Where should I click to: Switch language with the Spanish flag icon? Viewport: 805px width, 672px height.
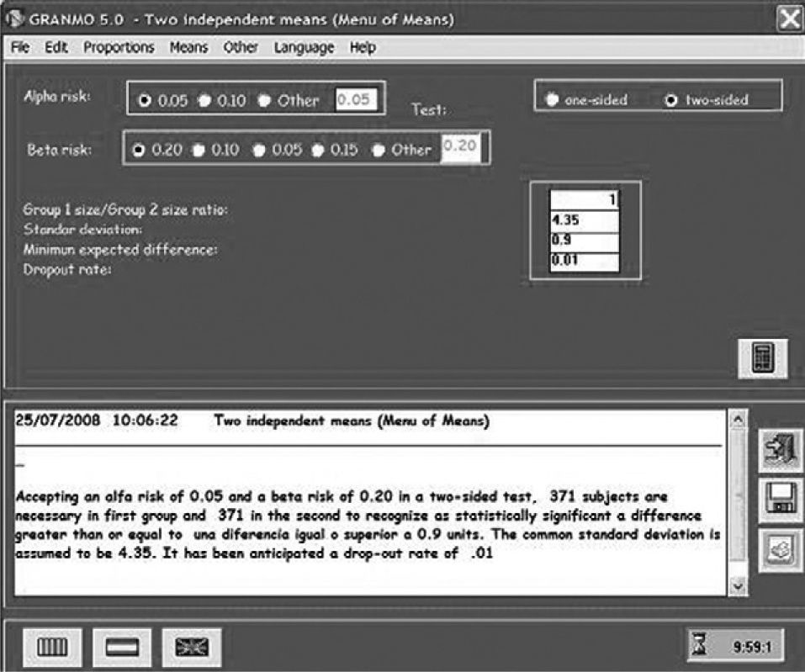(x=123, y=647)
